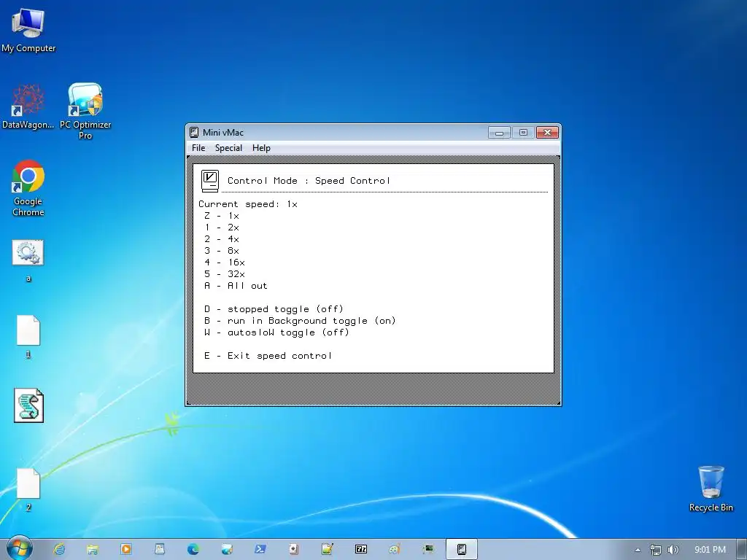Open the network status tray icon
This screenshot has height=560, width=747.
[x=656, y=550]
